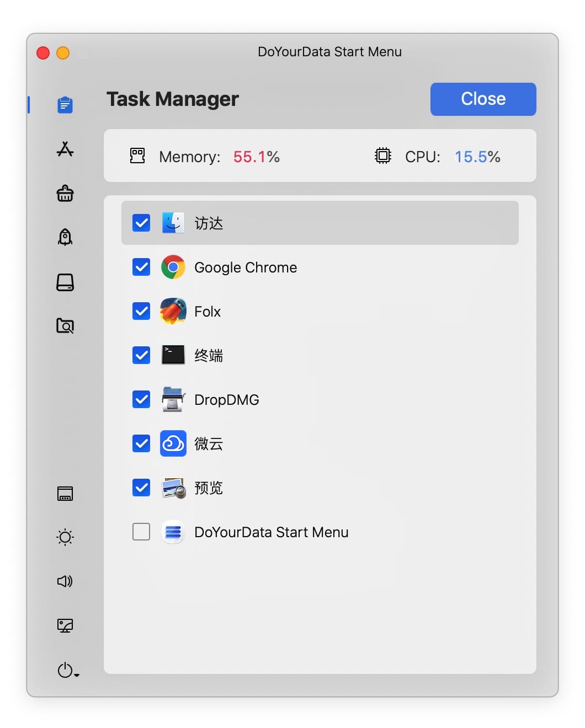The height and width of the screenshot is (728, 585).
Task: Select the 微云 app entry
Action: 209,444
